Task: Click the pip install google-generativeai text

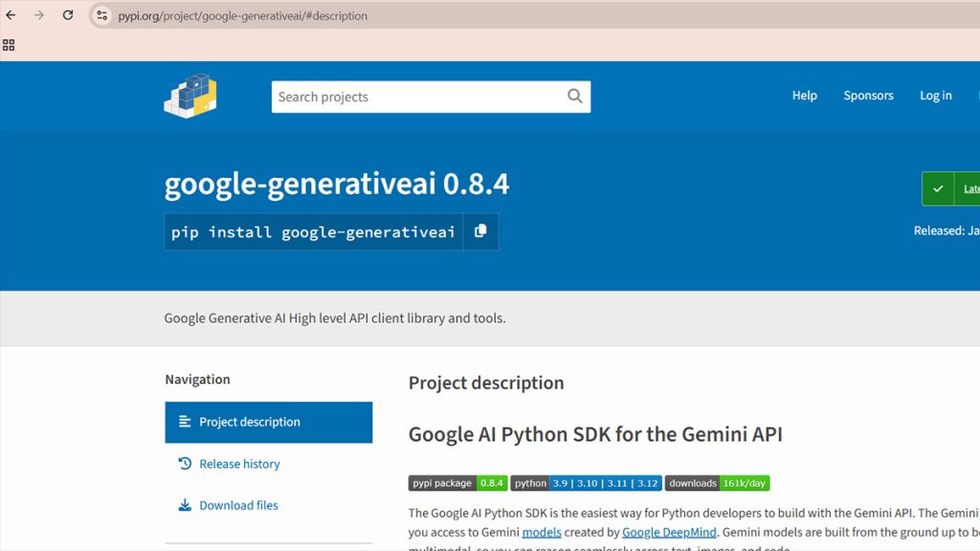Action: tap(313, 232)
